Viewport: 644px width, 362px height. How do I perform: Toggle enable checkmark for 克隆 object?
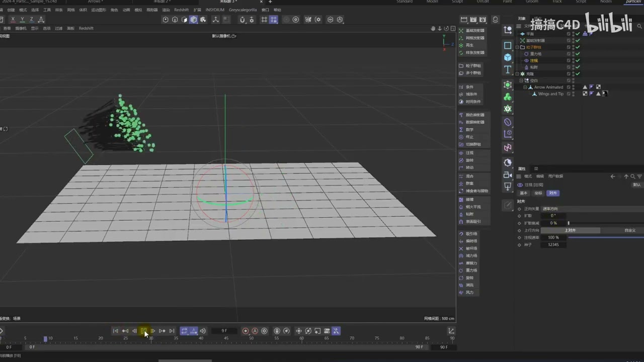(x=578, y=73)
